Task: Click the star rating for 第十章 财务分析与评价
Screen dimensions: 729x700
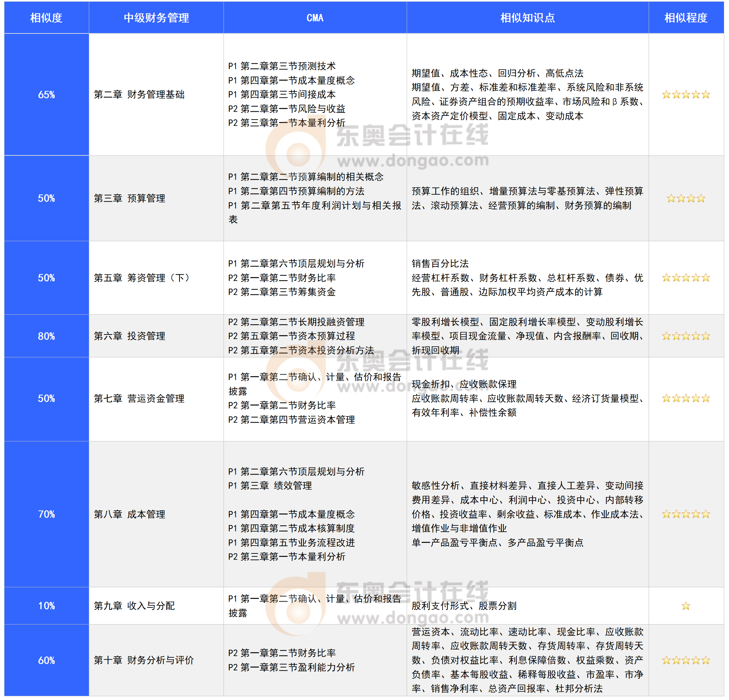Action: pyautogui.click(x=686, y=661)
